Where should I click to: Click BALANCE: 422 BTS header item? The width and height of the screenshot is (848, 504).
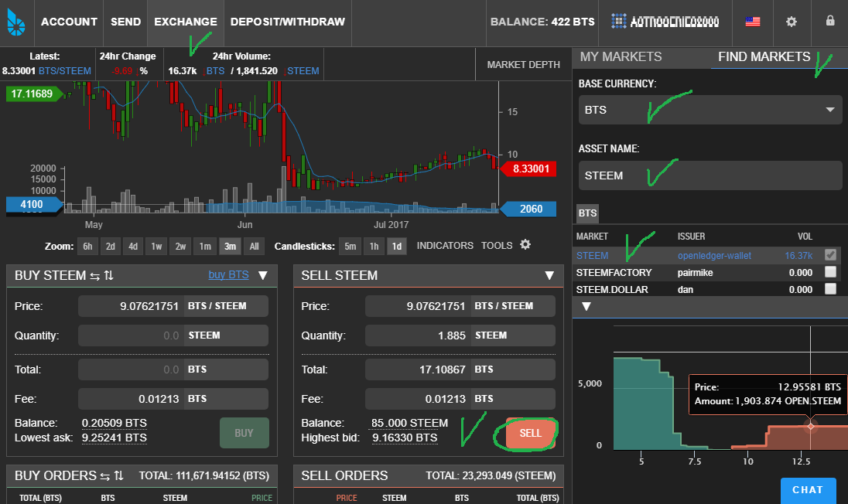(x=542, y=22)
